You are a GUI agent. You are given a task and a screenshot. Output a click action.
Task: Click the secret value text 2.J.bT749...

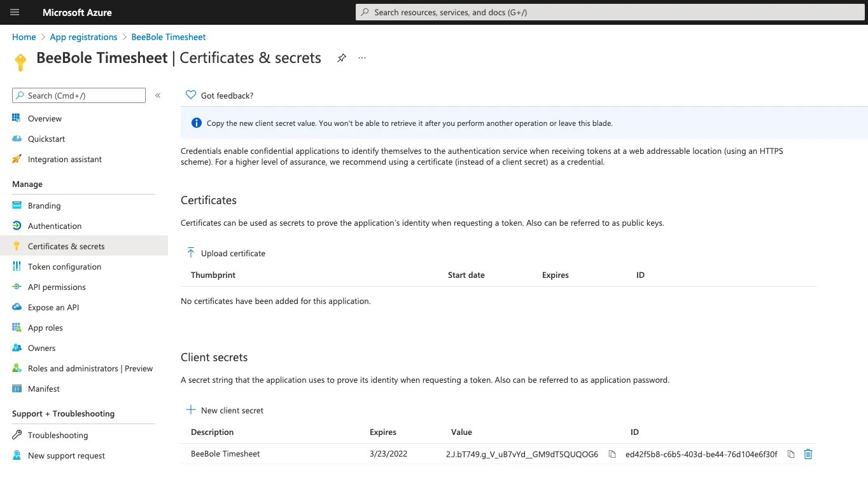(522, 454)
